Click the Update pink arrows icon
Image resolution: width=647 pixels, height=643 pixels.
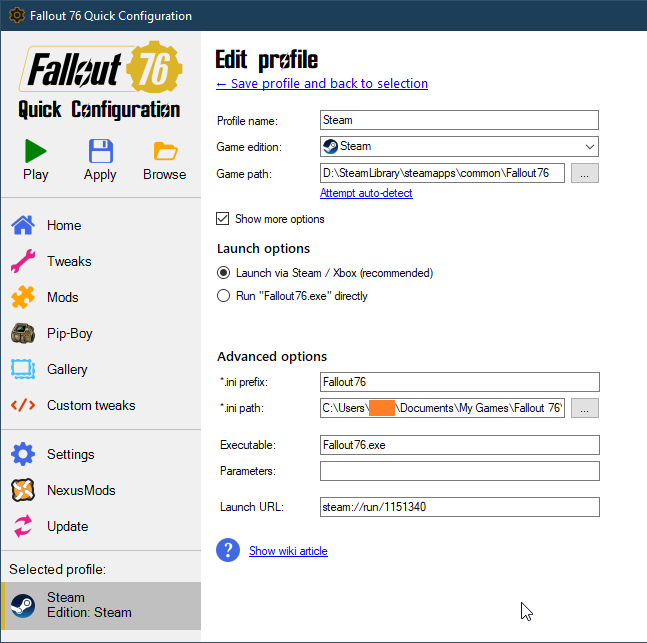23,526
